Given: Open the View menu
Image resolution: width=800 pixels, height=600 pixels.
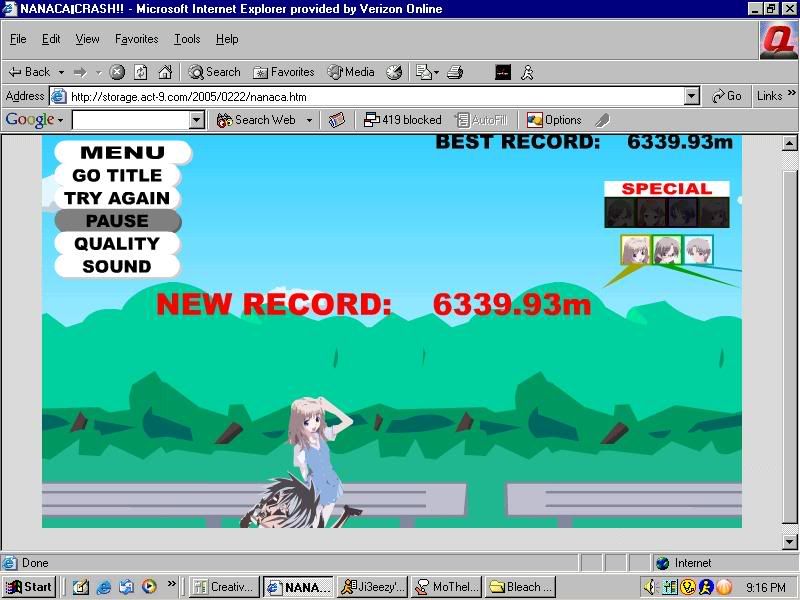Looking at the screenshot, I should (x=87, y=39).
